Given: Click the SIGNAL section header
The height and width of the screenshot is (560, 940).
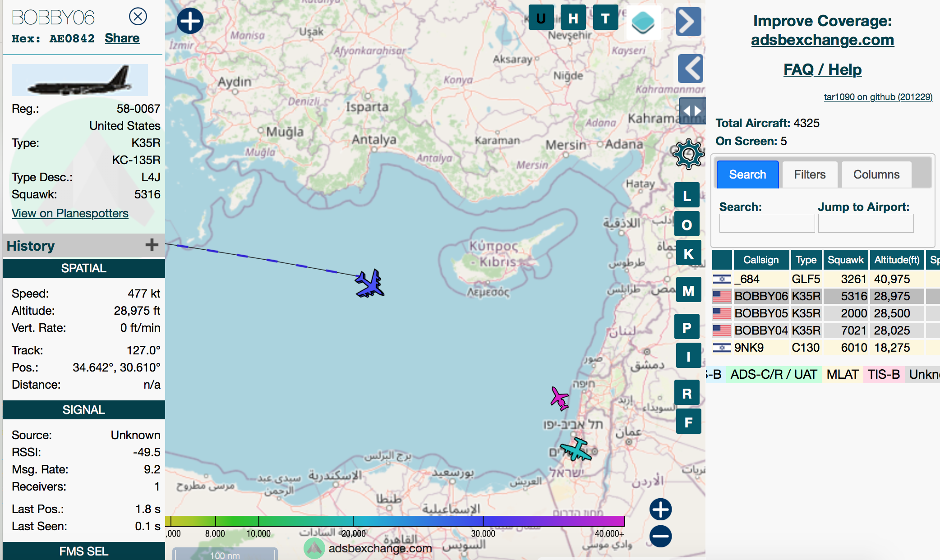Looking at the screenshot, I should tap(84, 410).
